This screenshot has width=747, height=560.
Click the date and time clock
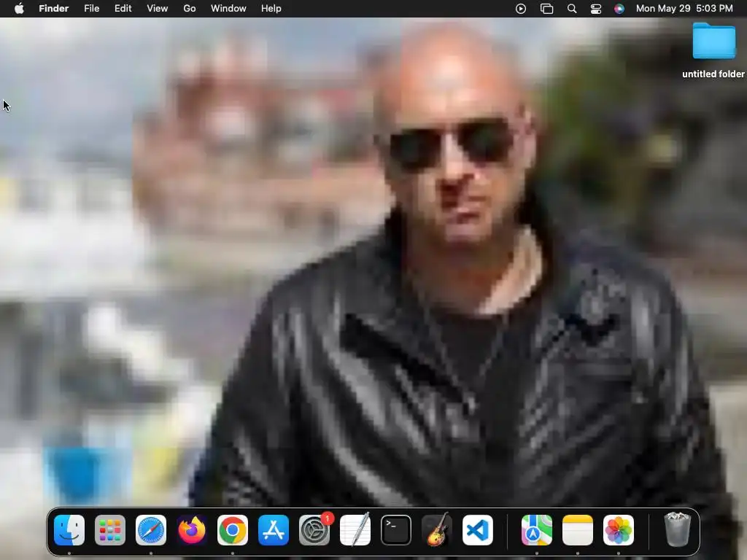coord(684,9)
